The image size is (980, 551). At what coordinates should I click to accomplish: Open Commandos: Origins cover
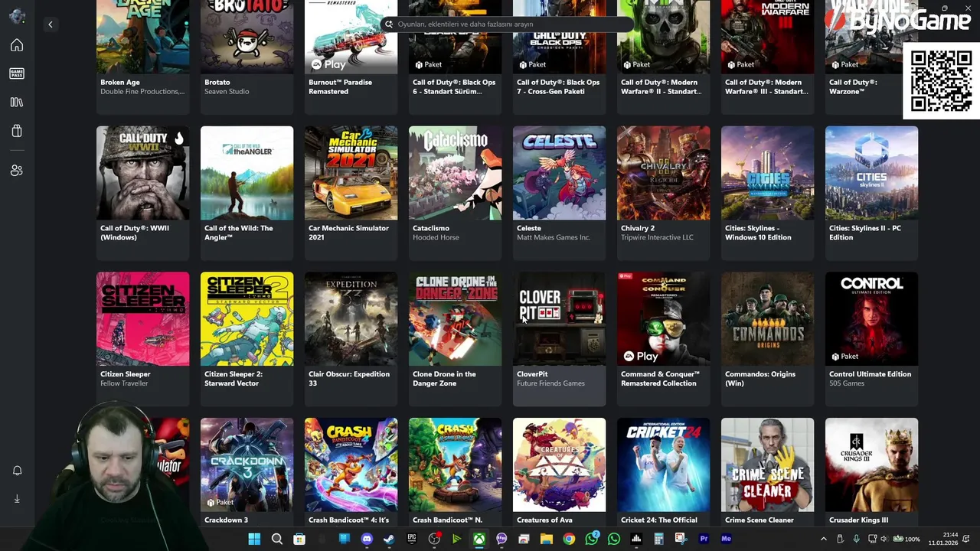767,319
